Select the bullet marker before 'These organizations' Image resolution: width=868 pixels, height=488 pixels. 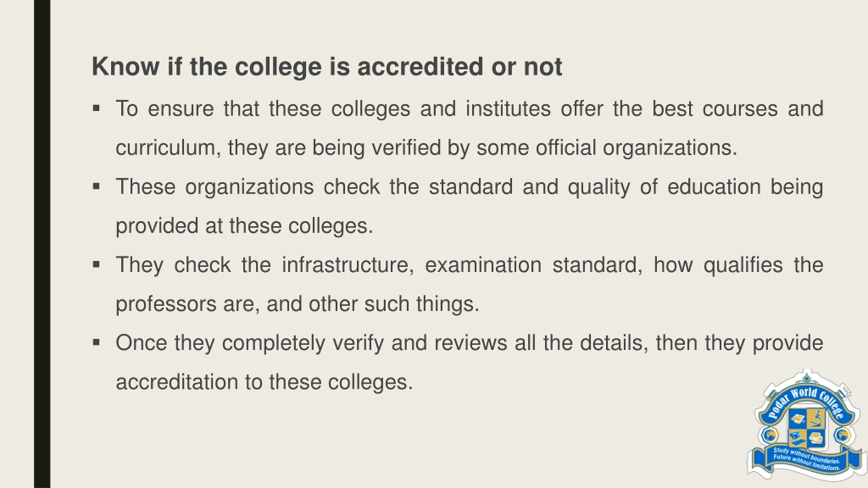click(97, 186)
